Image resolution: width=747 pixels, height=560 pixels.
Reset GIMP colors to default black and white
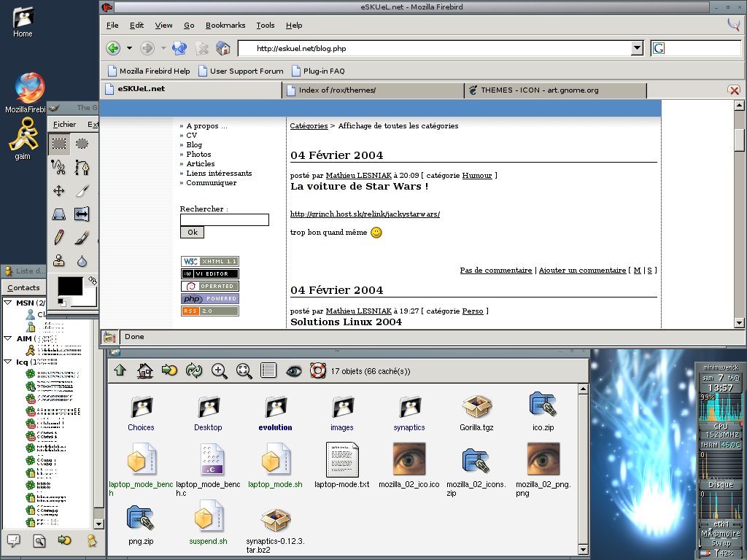tap(62, 302)
